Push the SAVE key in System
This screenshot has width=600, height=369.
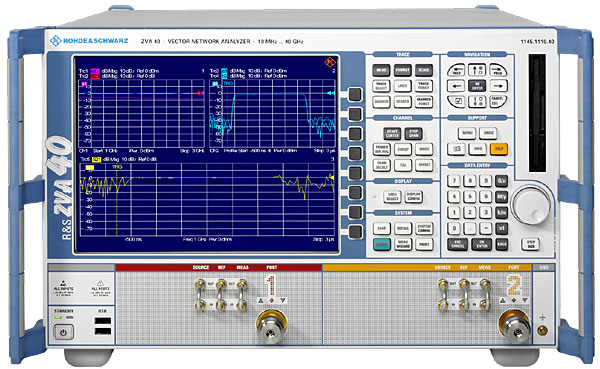point(382,229)
